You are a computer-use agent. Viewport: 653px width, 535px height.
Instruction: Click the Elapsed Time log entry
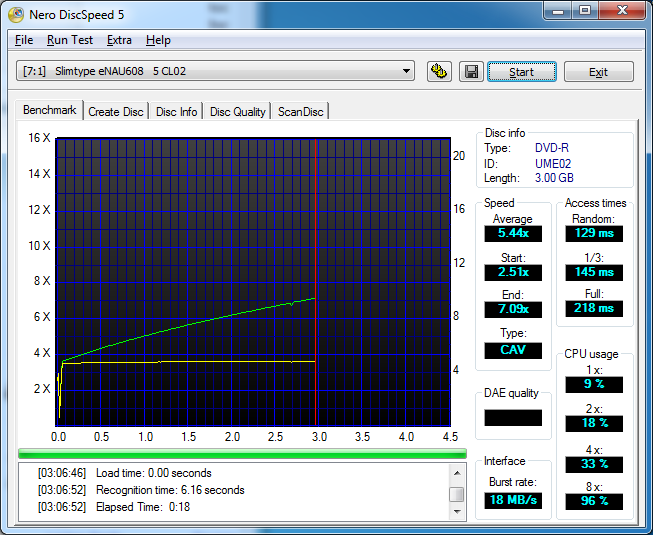(x=114, y=507)
